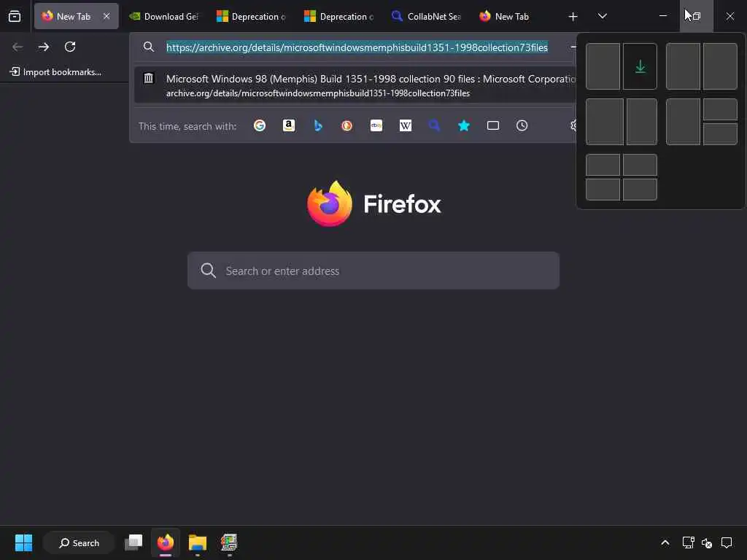
Task: Switch to the CollabNet Search tab
Action: [427, 16]
